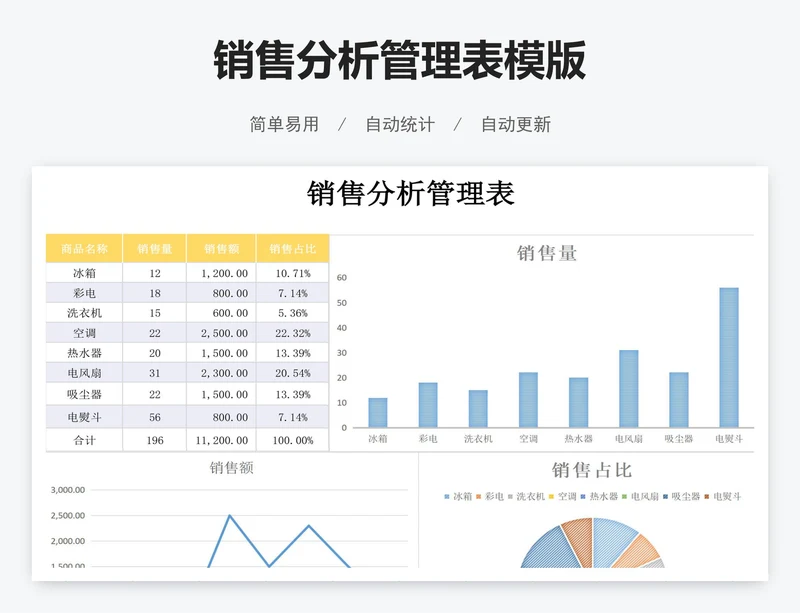The width and height of the screenshot is (800, 613).
Task: Click the sales quantity 31 cell
Action: tap(155, 373)
